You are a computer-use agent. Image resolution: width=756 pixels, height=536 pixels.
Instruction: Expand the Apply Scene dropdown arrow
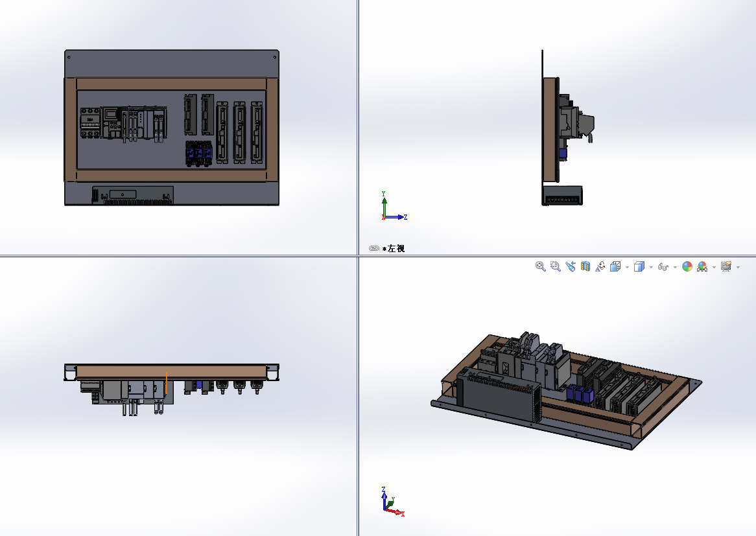pos(714,267)
